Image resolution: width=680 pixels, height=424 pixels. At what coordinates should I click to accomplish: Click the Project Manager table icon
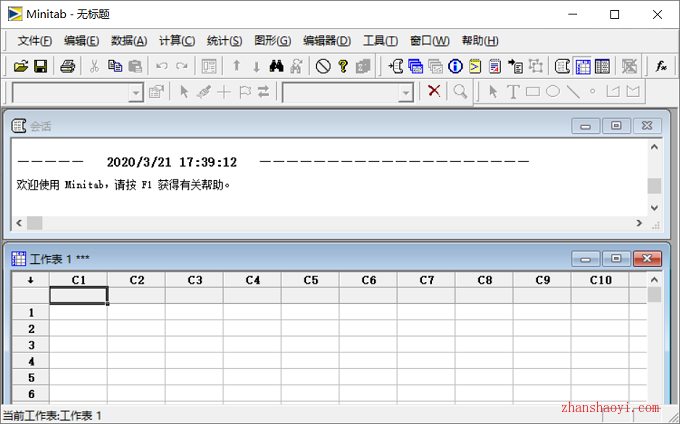602,66
